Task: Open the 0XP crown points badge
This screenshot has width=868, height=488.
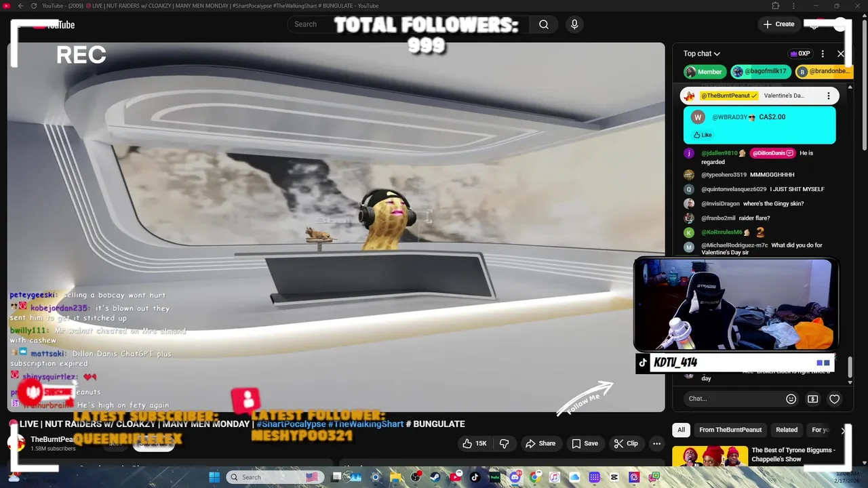Action: click(800, 54)
